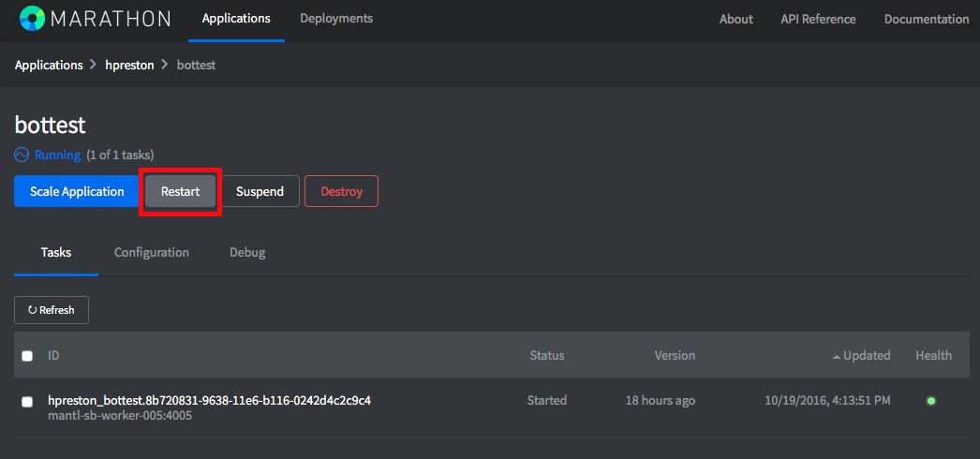Switch to the Configuration tab

[x=151, y=253]
